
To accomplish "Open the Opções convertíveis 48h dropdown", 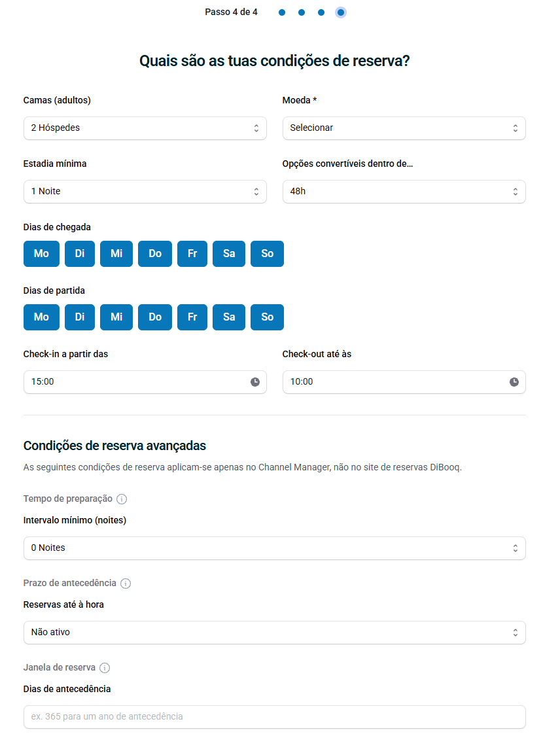I will point(404,192).
